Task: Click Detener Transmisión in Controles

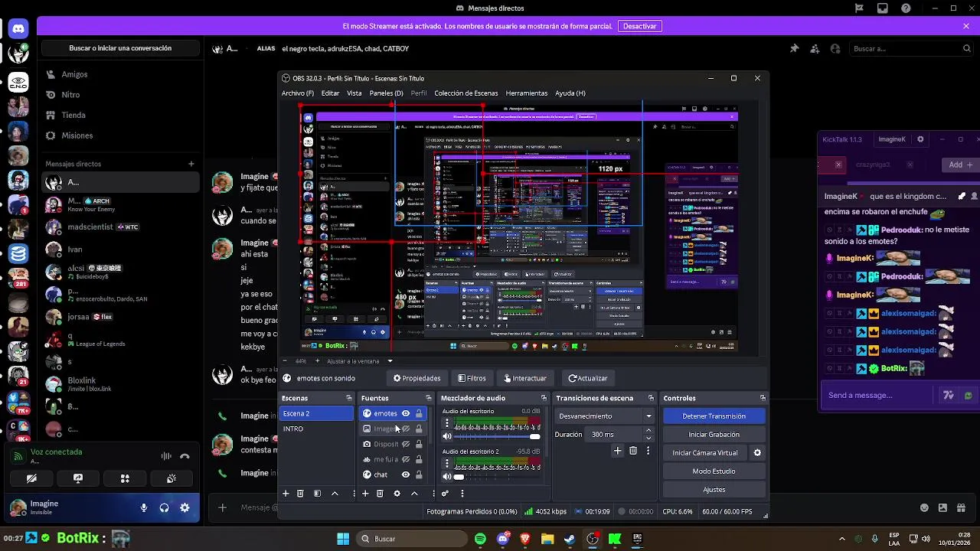Action: pos(714,416)
